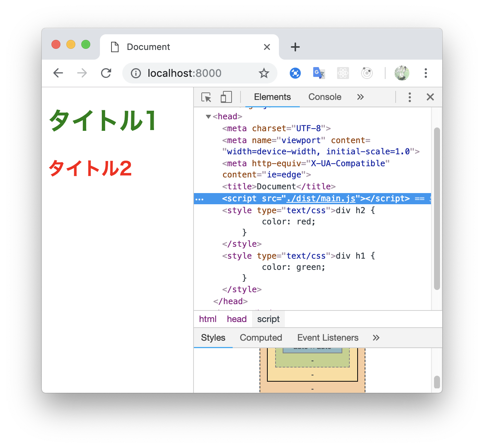
Task: Reload the localhost:8000 page
Action: pos(106,73)
